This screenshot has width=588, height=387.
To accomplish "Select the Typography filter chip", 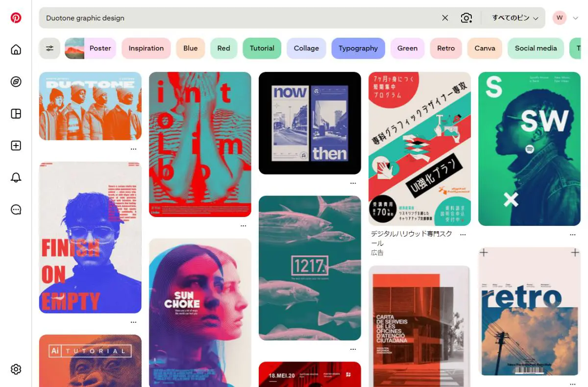I will coord(358,48).
